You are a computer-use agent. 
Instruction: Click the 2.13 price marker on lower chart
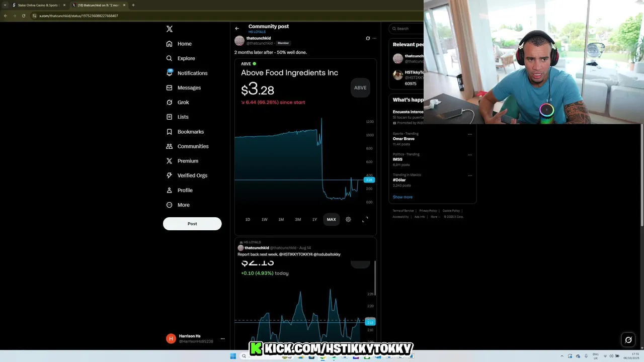point(370,322)
